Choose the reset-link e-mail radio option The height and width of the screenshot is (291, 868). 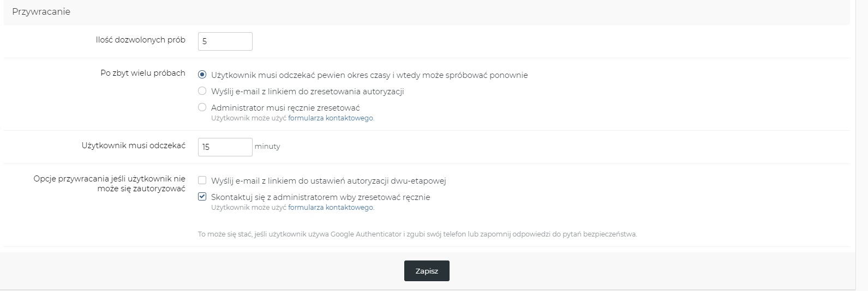202,91
